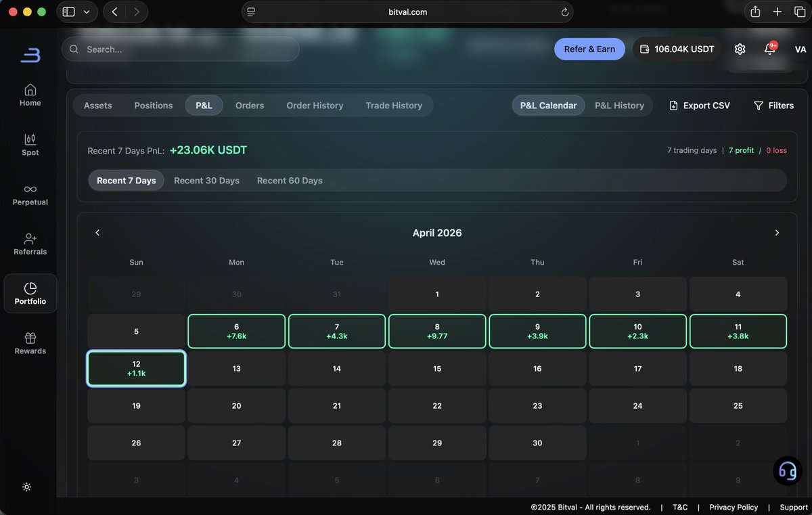Select April 8 with +9.77

point(437,331)
